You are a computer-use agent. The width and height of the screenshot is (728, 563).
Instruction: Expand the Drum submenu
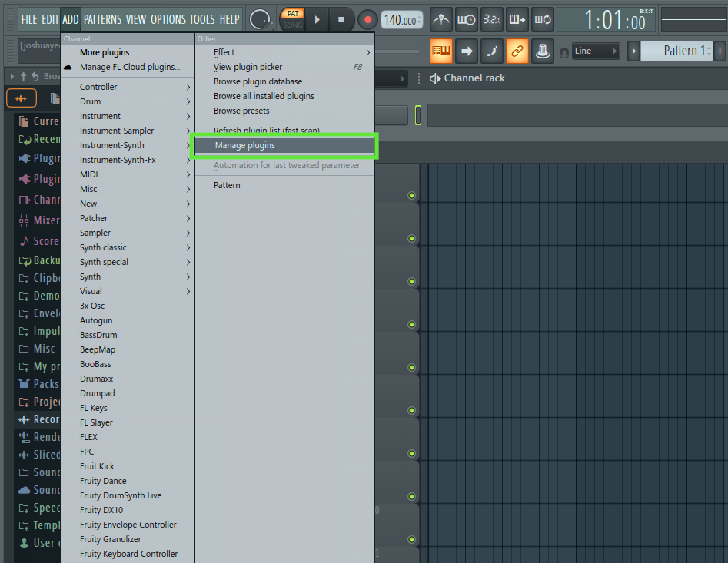(x=128, y=101)
